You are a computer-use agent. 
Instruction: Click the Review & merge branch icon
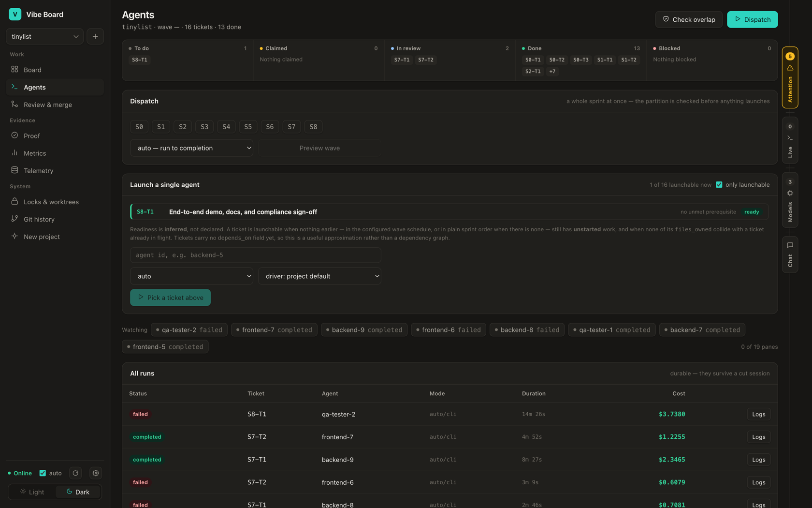coord(14,104)
